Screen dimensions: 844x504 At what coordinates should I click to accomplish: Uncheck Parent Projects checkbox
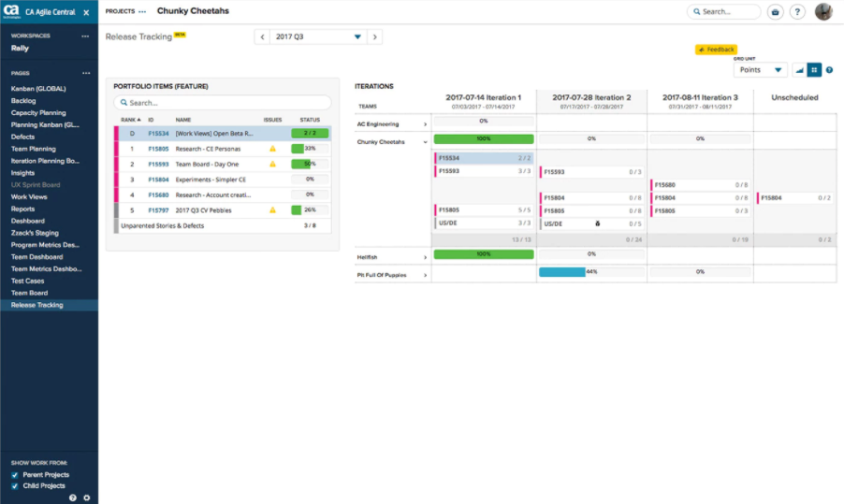[x=14, y=475]
